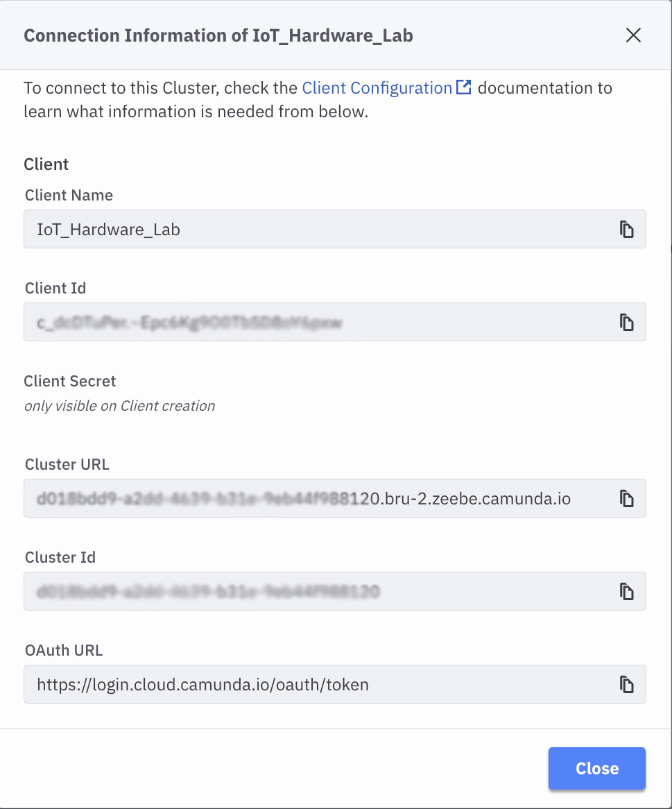The width and height of the screenshot is (672, 809).
Task: Click the OAuth URL label
Action: (x=64, y=650)
